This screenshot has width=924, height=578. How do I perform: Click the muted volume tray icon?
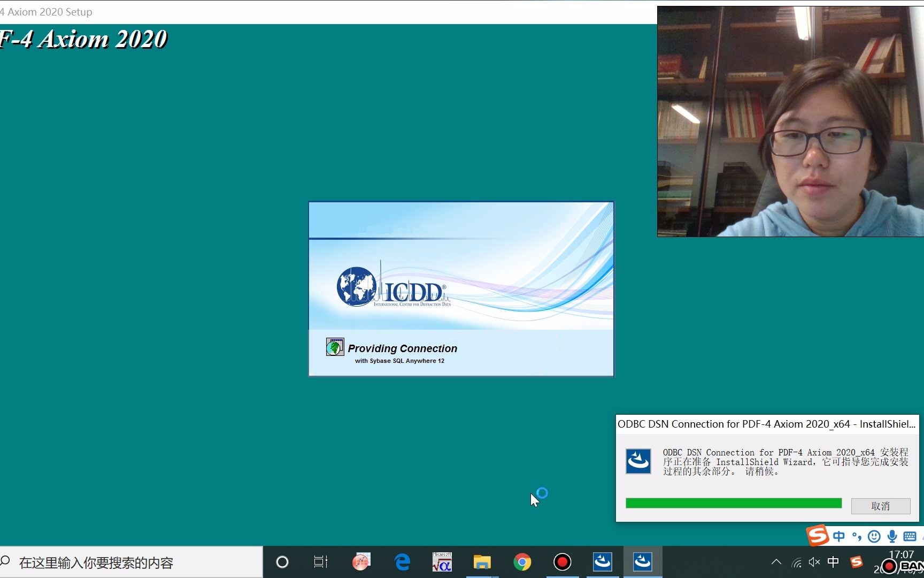[814, 562]
